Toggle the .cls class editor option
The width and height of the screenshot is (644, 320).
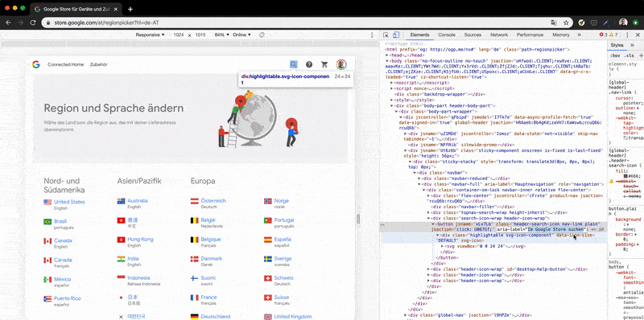(629, 55)
